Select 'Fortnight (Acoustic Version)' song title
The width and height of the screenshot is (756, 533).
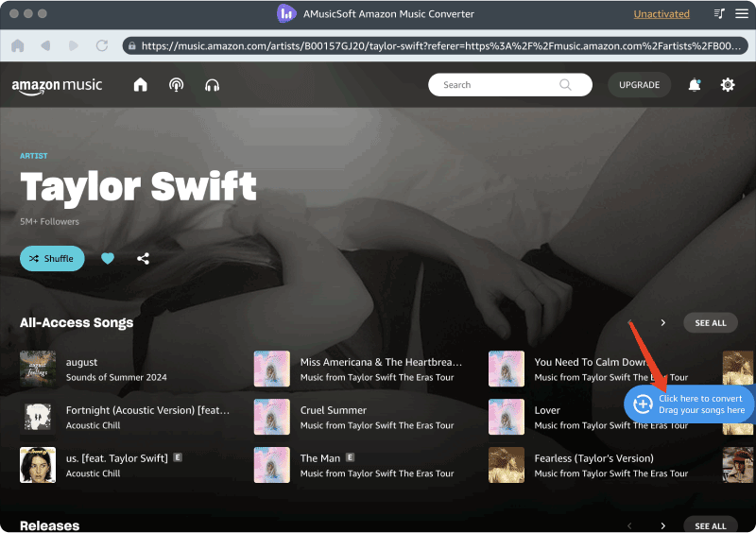coord(147,410)
